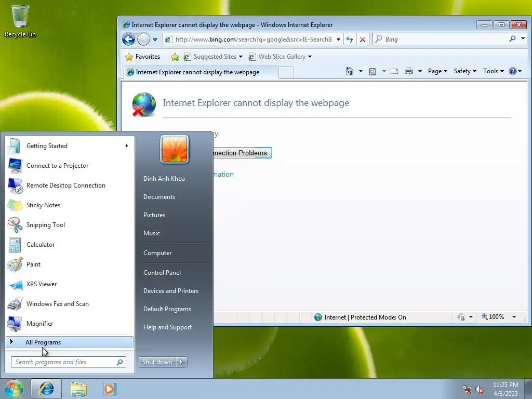Screen dimensions: 532x399
Task: Click the muted volume tray icon
Action: point(480,390)
